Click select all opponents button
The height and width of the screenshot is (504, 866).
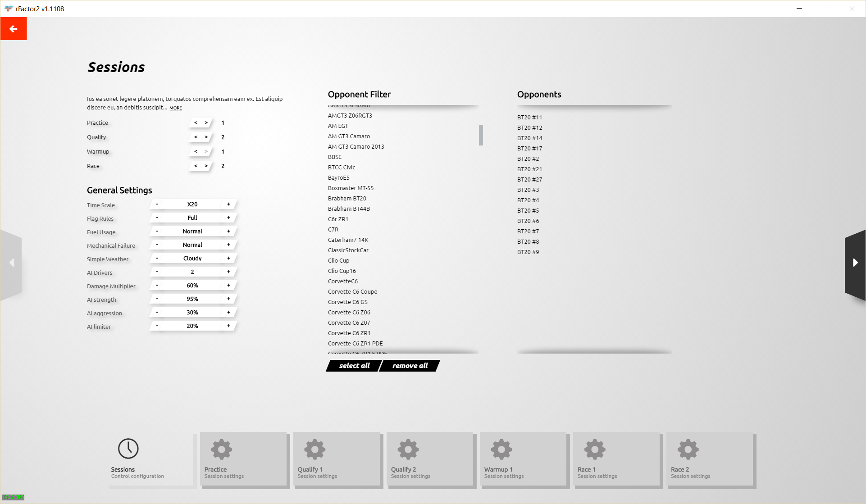point(354,365)
